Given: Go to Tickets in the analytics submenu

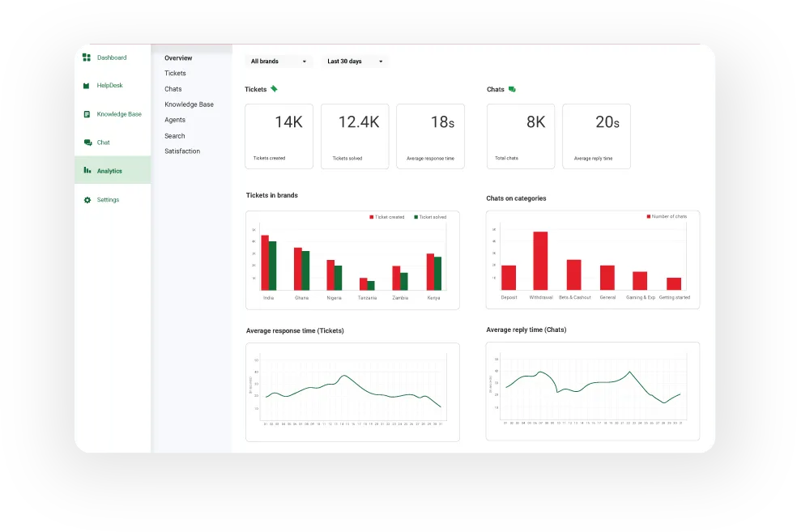Looking at the screenshot, I should click(x=175, y=74).
